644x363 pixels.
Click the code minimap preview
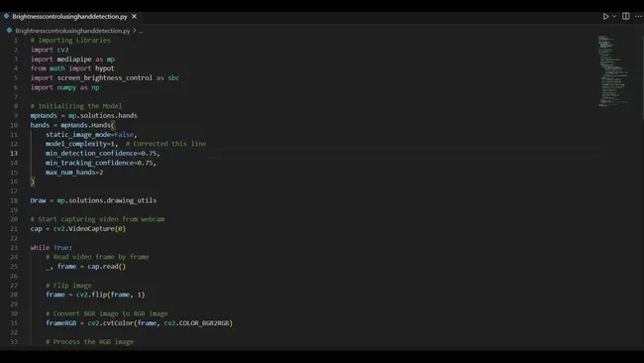(x=612, y=70)
